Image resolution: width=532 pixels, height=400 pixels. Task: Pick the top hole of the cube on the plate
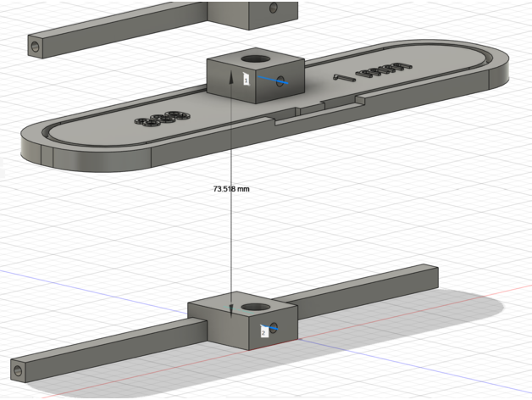[x=256, y=58]
